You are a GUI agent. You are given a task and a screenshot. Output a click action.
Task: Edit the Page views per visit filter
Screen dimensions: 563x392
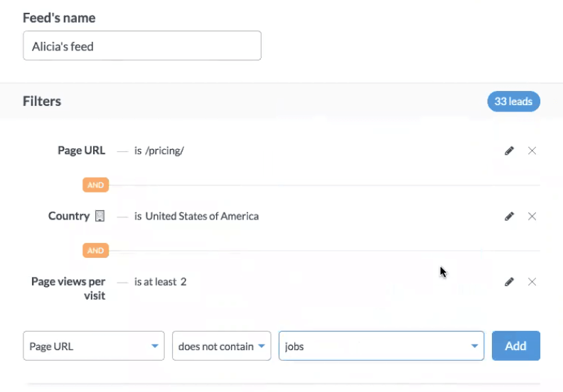click(x=509, y=282)
